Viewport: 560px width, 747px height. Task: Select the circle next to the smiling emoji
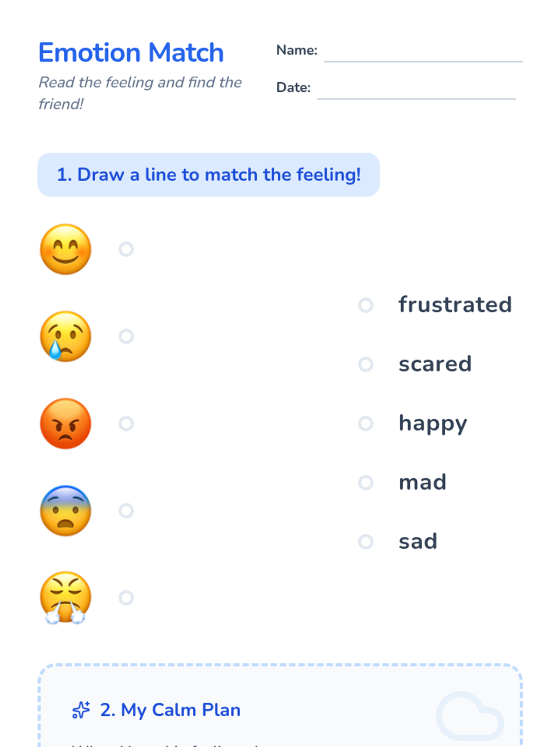126,249
